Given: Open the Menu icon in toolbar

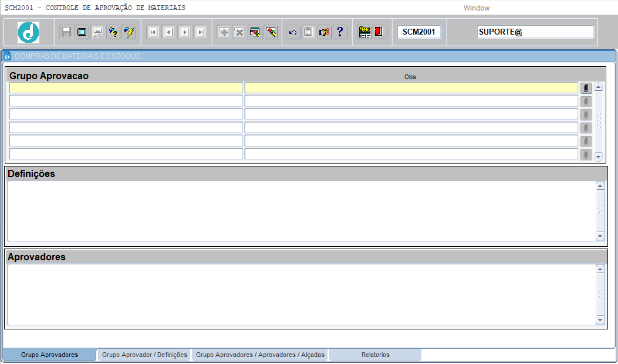Looking at the screenshot, I should click(x=364, y=32).
